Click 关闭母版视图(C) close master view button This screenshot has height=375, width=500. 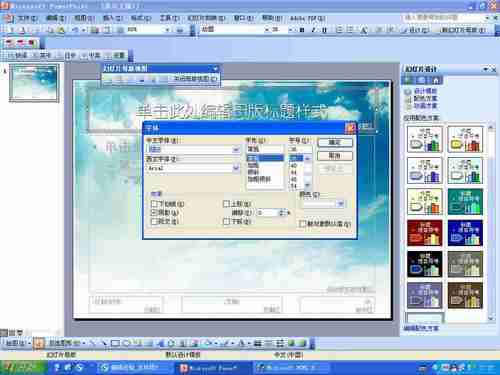point(195,79)
